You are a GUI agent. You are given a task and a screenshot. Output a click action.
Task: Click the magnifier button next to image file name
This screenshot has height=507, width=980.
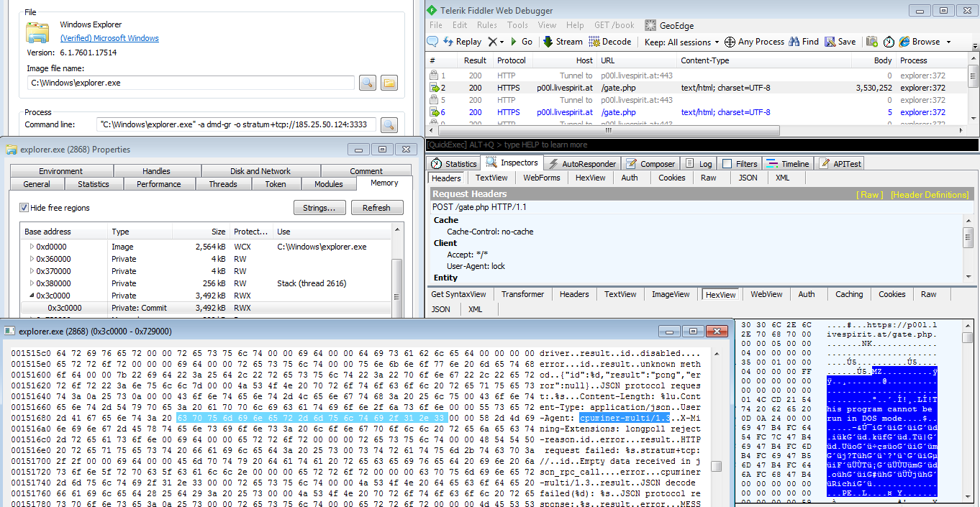[367, 83]
